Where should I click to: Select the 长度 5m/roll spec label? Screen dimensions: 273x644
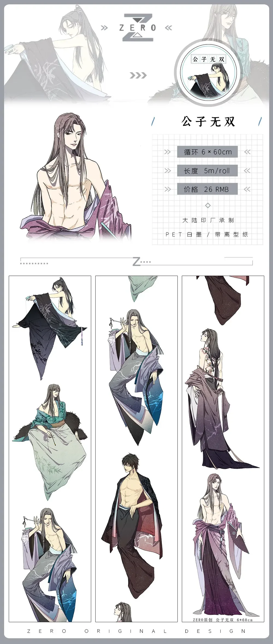pyautogui.click(x=207, y=171)
